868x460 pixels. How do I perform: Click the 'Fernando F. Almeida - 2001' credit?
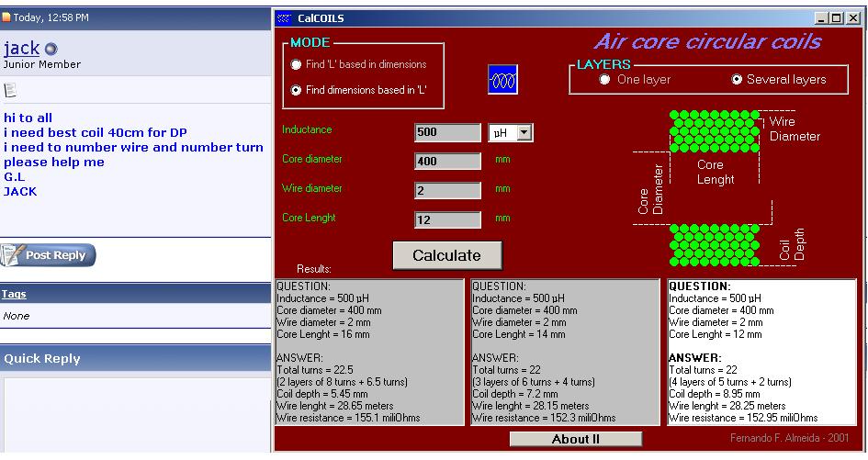[x=789, y=438]
